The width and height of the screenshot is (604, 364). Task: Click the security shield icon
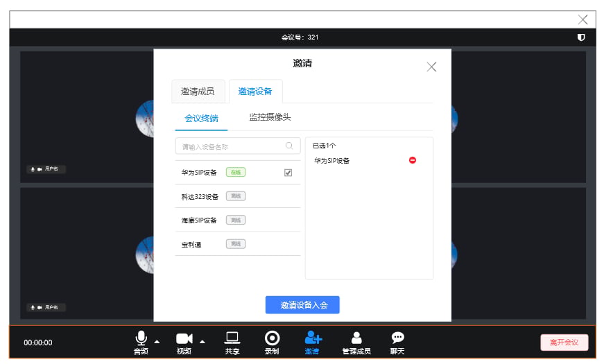(x=581, y=37)
